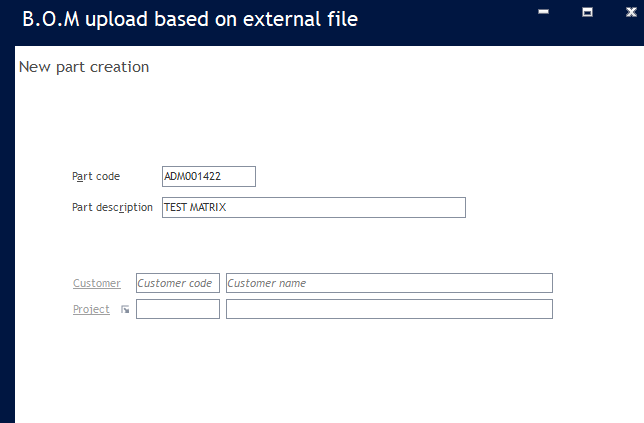
Task: Click the wide Project name field
Action: (389, 309)
